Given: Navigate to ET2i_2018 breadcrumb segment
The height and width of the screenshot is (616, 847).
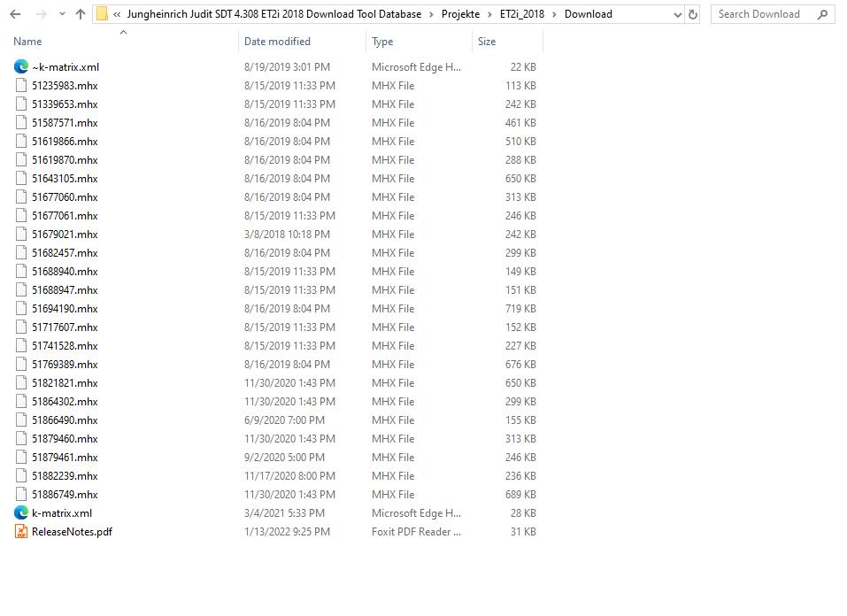Looking at the screenshot, I should coord(522,14).
